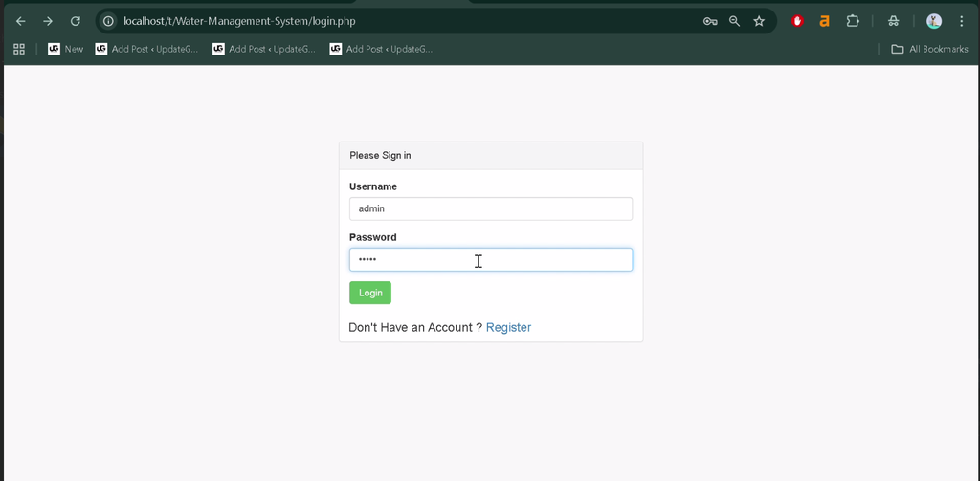Viewport: 980px width, 481px height.
Task: Open the Chrome profile avatar
Action: [x=934, y=21]
